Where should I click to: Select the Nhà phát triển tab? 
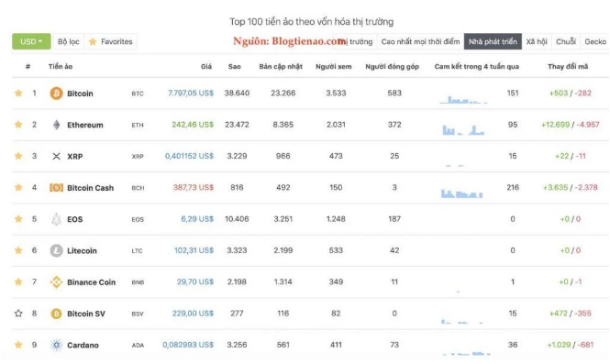pyautogui.click(x=493, y=41)
